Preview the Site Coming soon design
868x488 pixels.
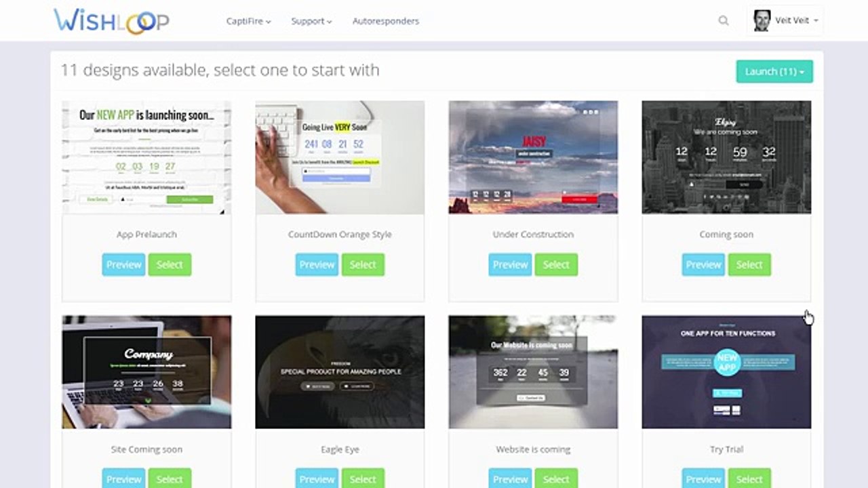(124, 479)
